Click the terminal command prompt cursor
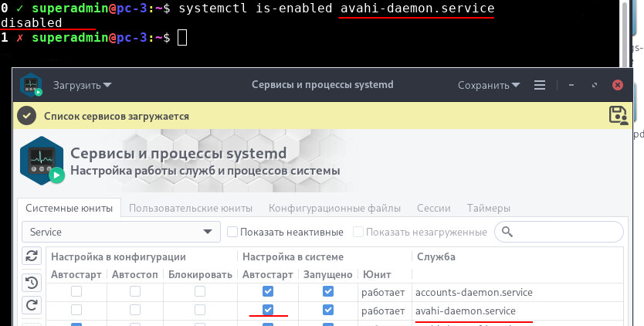644x326 pixels. (182, 38)
